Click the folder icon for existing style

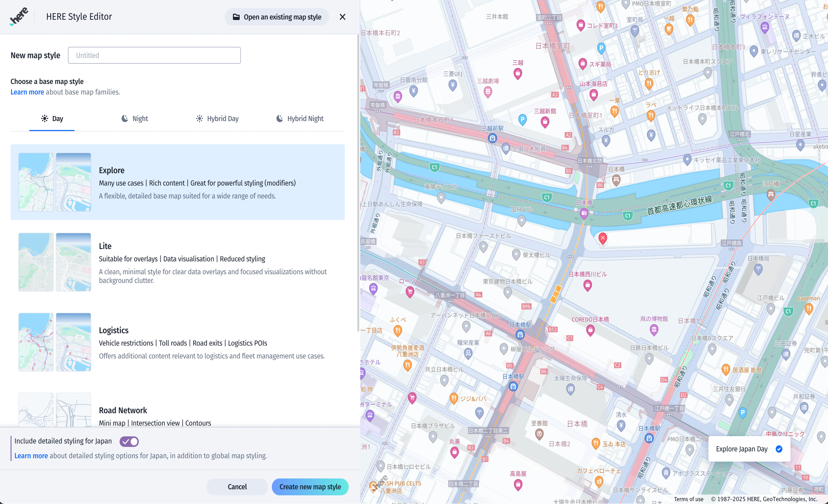[236, 17]
